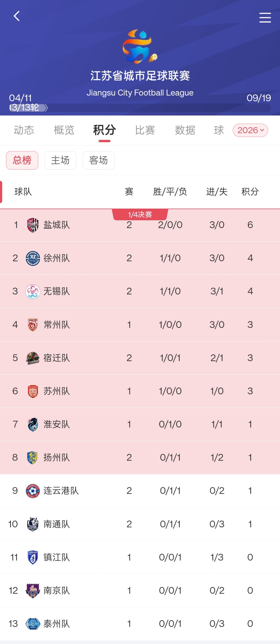The width and height of the screenshot is (280, 644).
Task: Switch to 主场 home standings filter
Action: coord(60,160)
